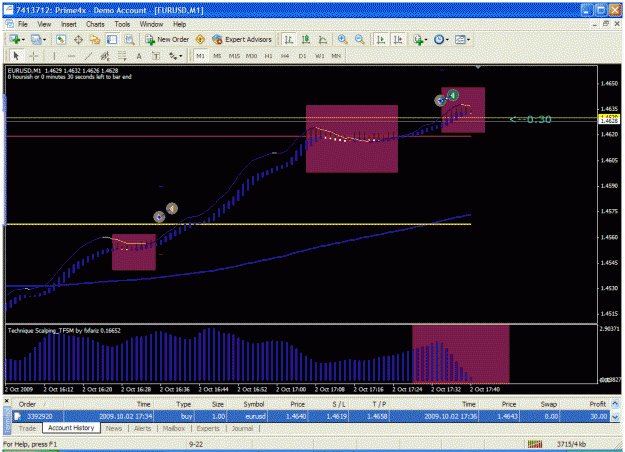Open the Strategy Tester icon
The width and height of the screenshot is (625, 452).
(129, 39)
